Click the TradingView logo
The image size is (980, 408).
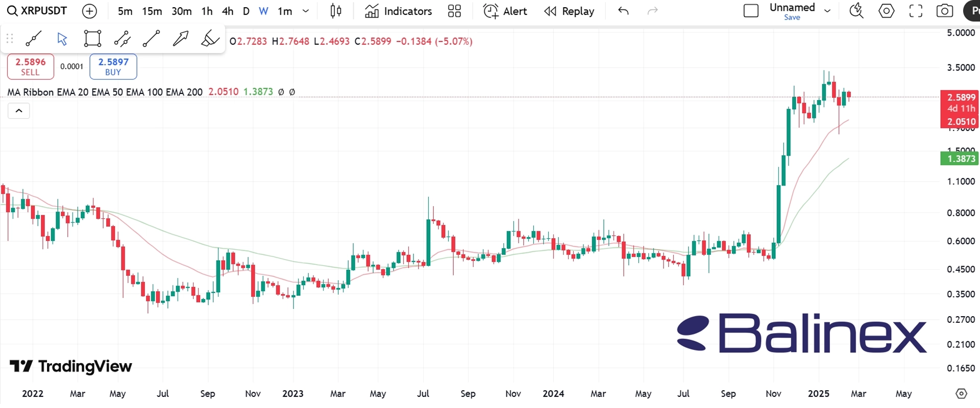tap(71, 366)
